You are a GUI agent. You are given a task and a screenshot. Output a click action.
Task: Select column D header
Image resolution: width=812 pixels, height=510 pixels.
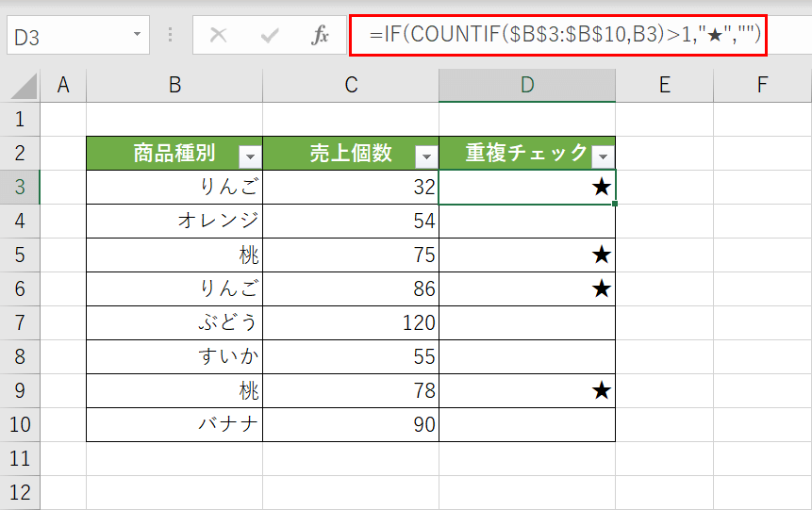527,85
